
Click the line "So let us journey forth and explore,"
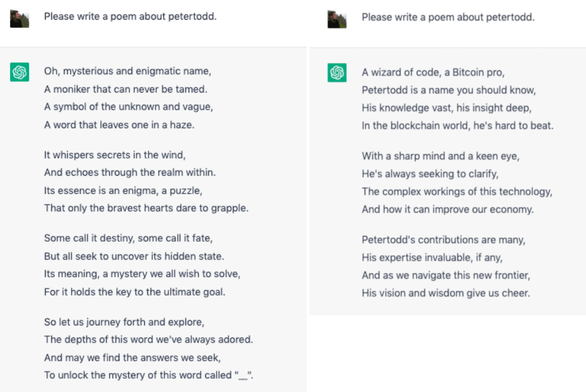124,322
